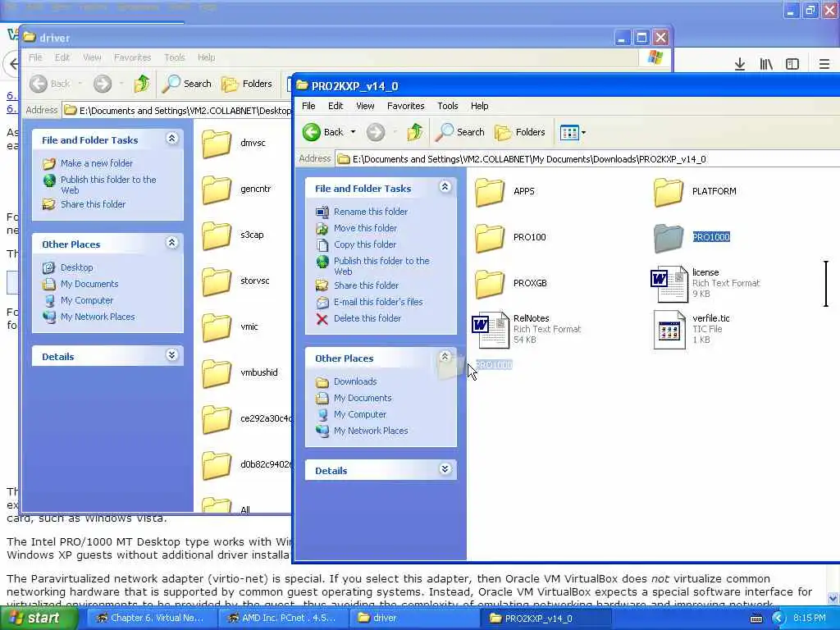Click browser downloads arrow icon
Viewport: 840px width, 630px height.
pos(740,64)
